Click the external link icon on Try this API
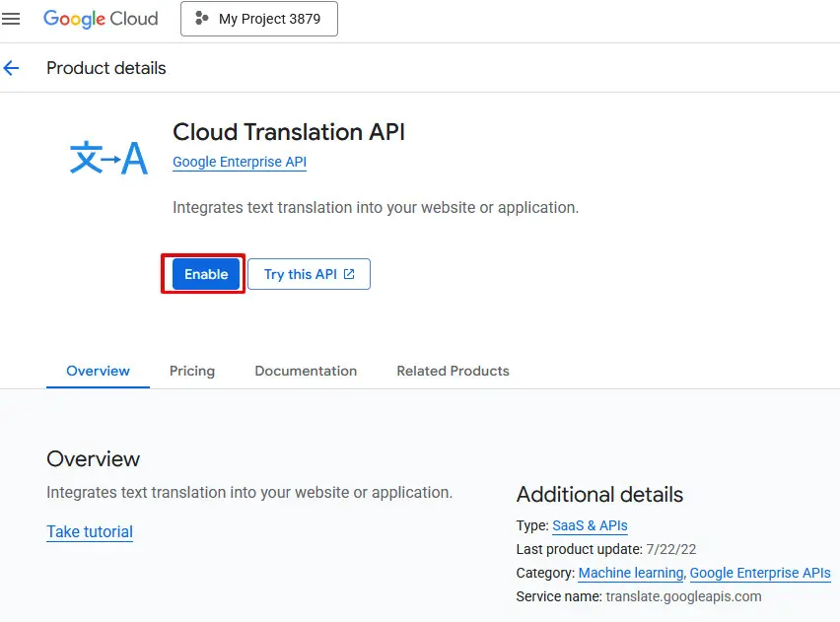The width and height of the screenshot is (840, 622). [349, 274]
